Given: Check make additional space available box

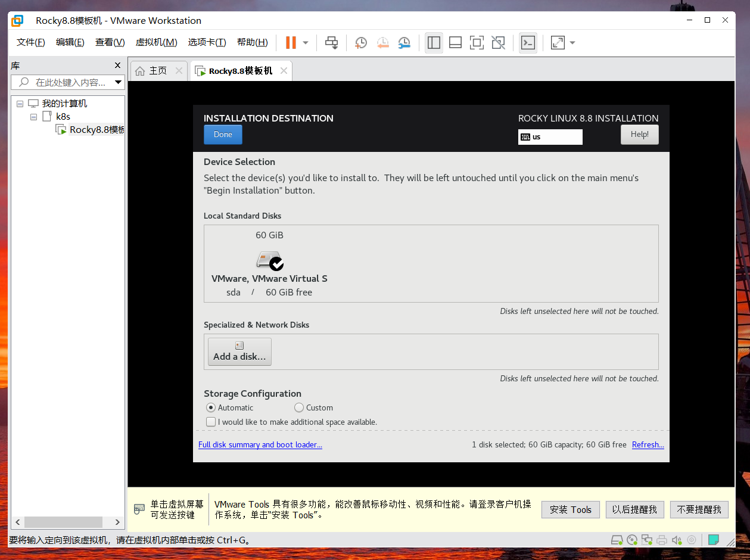Looking at the screenshot, I should point(211,422).
